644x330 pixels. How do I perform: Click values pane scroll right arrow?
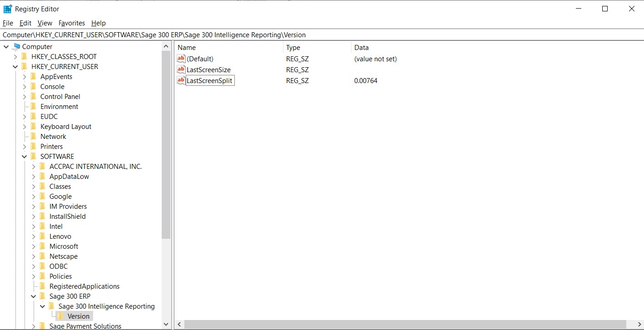[639, 324]
